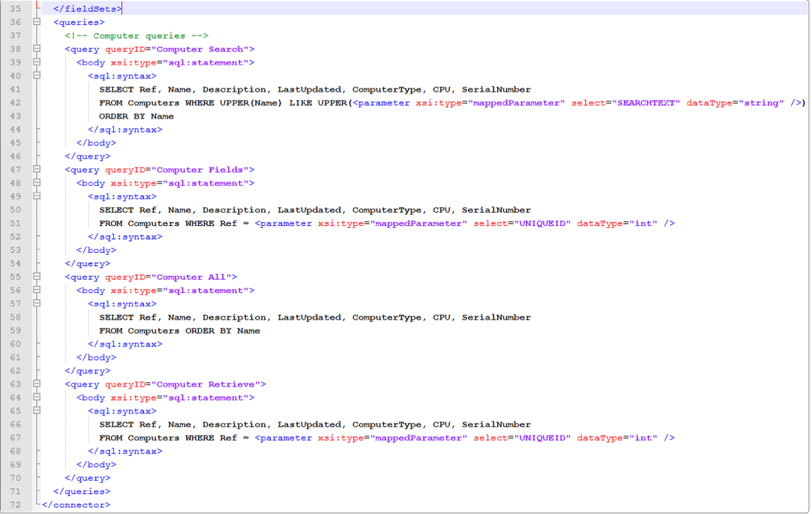Collapse the Computer Retrieve query fold on line 63
The image size is (812, 514).
tap(37, 384)
